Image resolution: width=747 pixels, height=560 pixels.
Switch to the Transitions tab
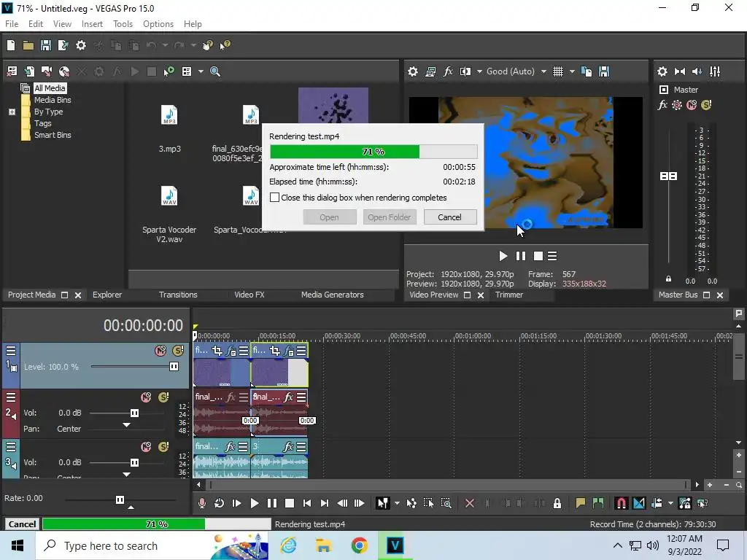[178, 295]
